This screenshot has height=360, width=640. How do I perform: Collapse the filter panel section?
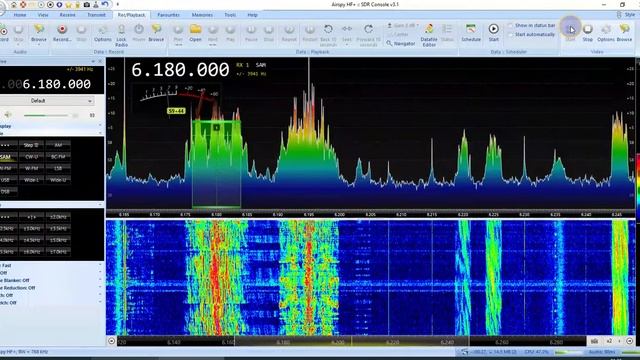(100, 204)
